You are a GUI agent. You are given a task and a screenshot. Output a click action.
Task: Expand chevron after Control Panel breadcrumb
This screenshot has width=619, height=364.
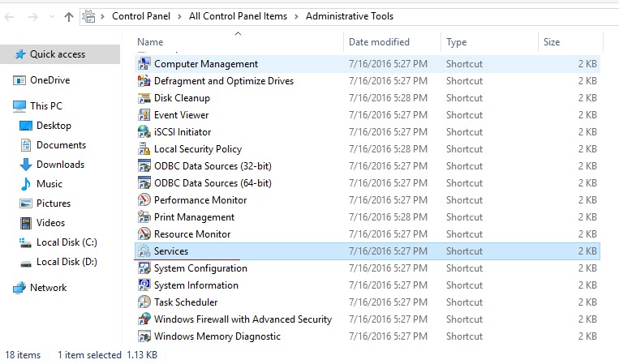point(179,16)
